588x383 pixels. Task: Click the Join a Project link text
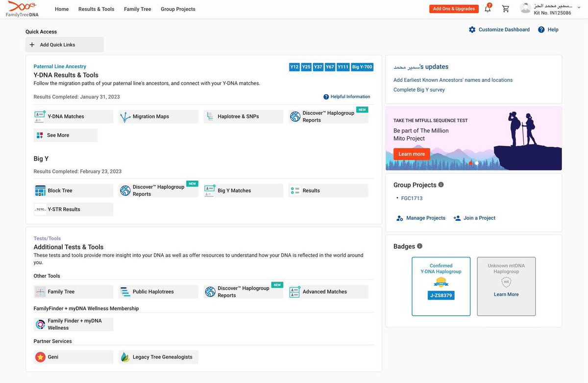point(479,218)
